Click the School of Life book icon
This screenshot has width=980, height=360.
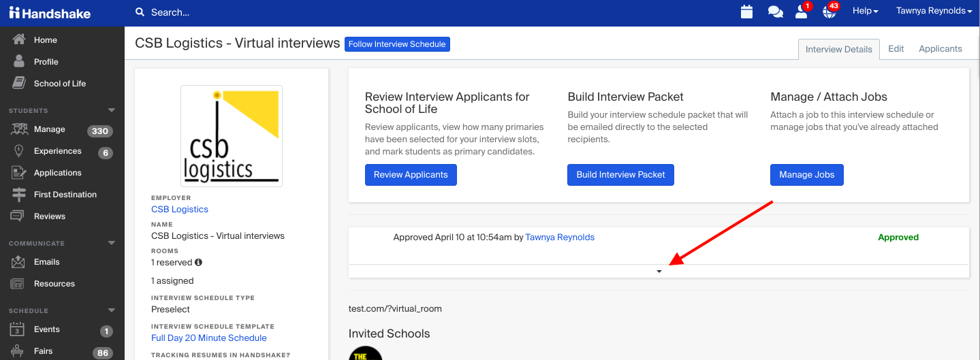[19, 83]
